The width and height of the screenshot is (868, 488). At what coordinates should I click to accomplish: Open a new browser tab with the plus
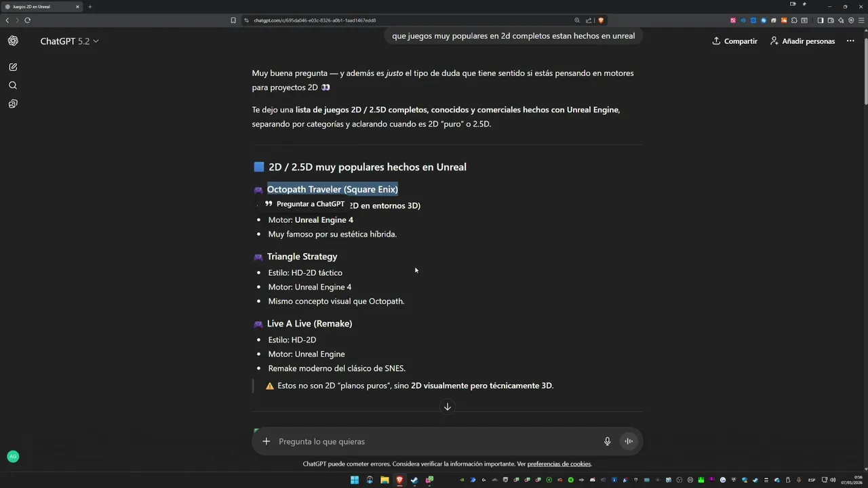[x=90, y=7]
